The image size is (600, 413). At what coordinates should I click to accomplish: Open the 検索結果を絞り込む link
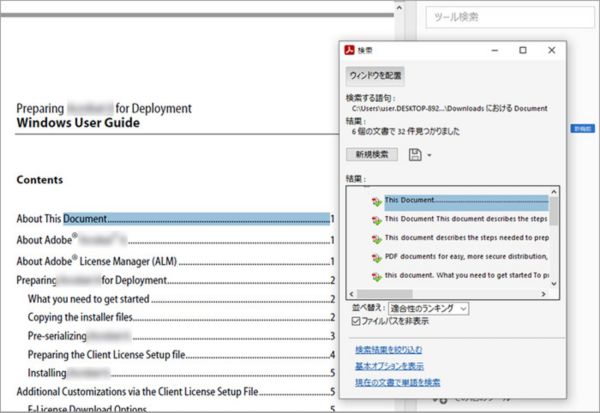pyautogui.click(x=389, y=349)
